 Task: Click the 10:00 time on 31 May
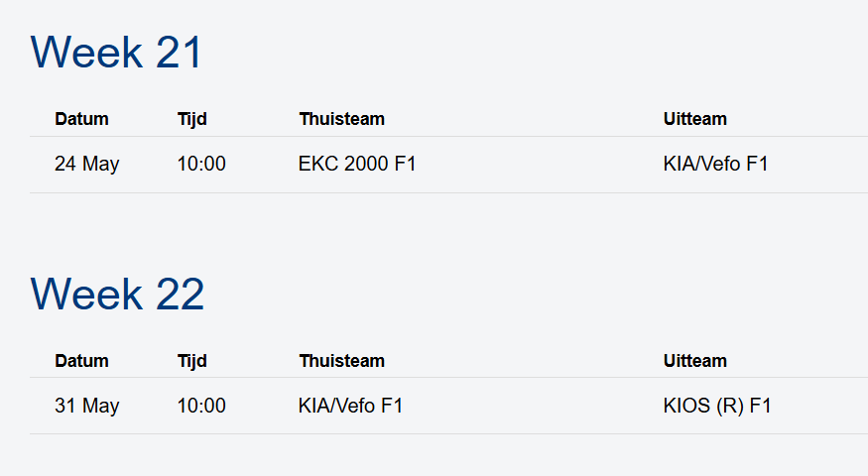pyautogui.click(x=201, y=406)
